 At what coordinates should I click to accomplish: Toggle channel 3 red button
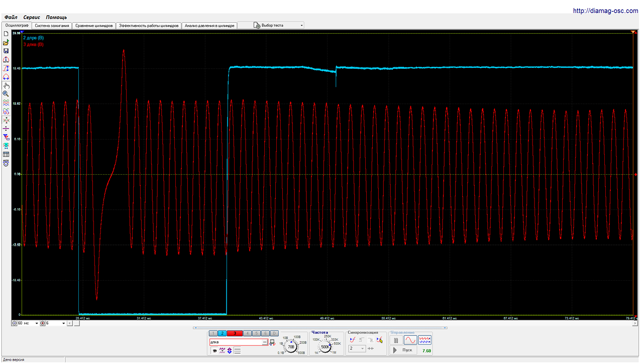tap(235, 333)
